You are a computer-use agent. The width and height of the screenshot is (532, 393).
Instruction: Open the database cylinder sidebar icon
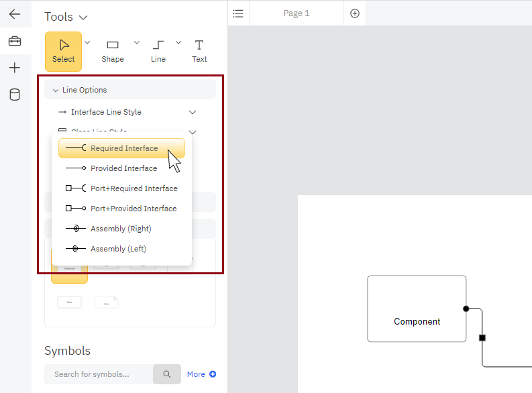(15, 95)
